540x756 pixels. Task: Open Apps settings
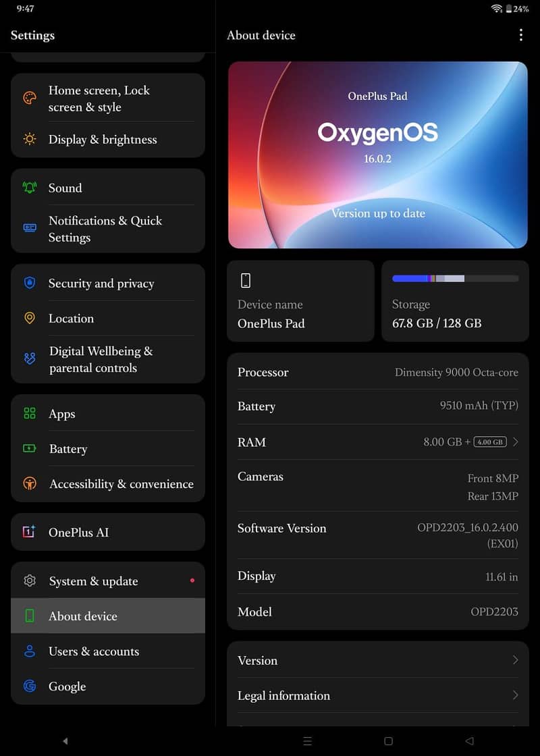[x=108, y=413]
